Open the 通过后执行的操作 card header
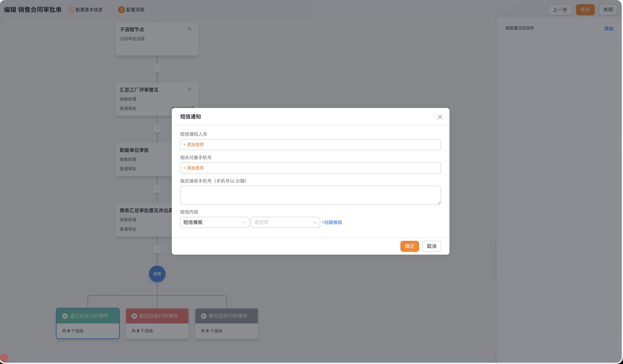The height and width of the screenshot is (364, 623). [88, 316]
